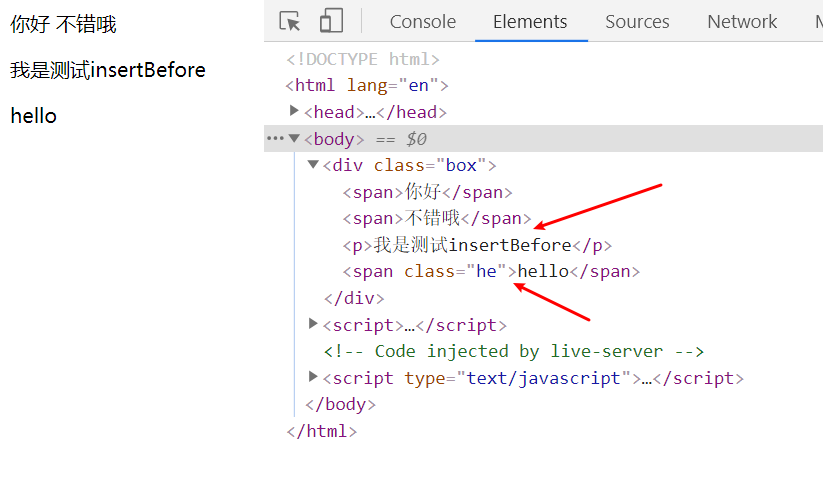Open the Network tab
Viewport: 823px width, 481px height.
742,21
